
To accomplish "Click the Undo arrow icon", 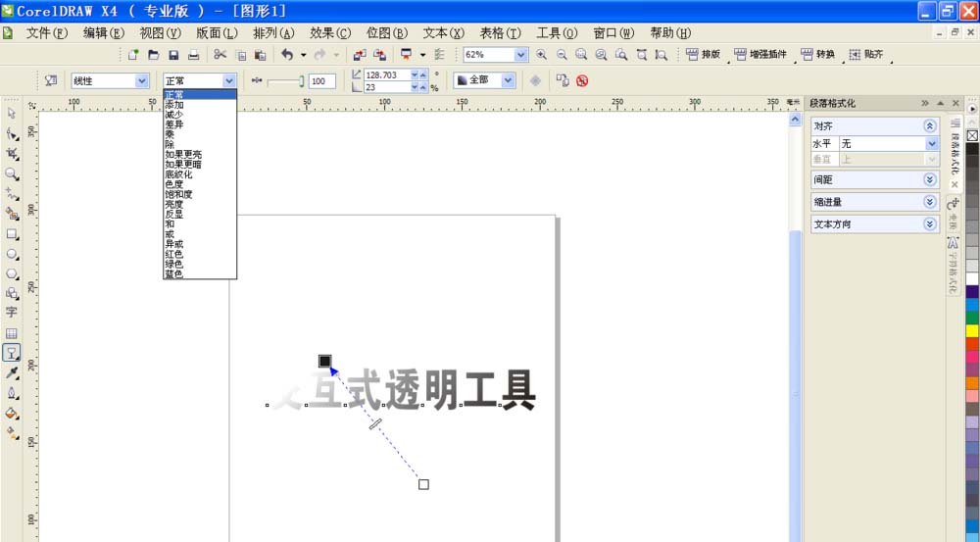I will (x=287, y=55).
